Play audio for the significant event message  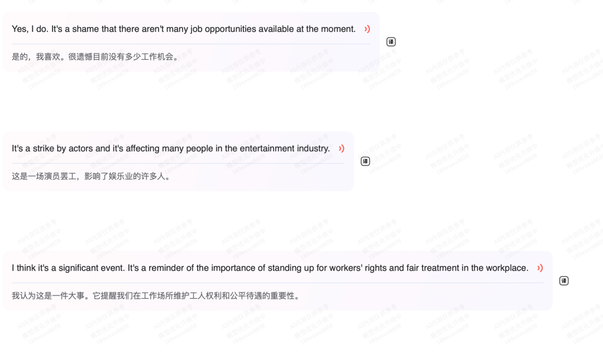pyautogui.click(x=540, y=268)
